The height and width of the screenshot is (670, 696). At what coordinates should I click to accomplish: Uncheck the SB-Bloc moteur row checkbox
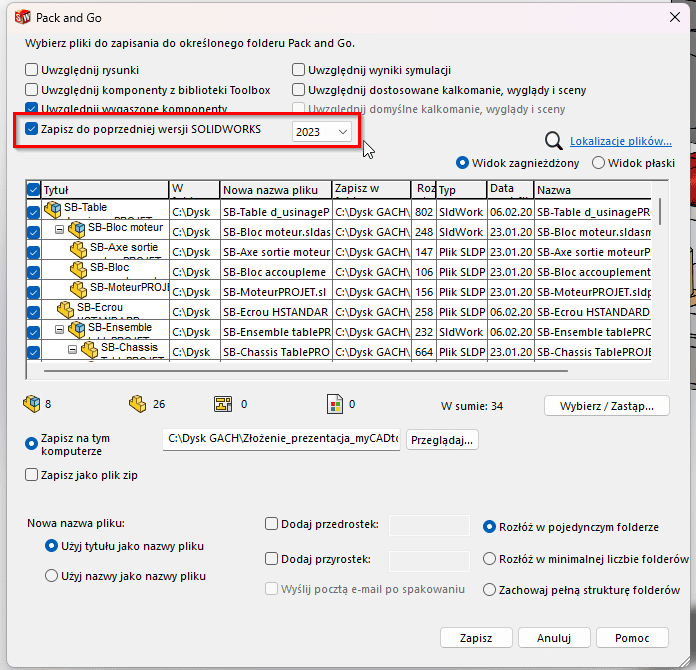[33, 232]
